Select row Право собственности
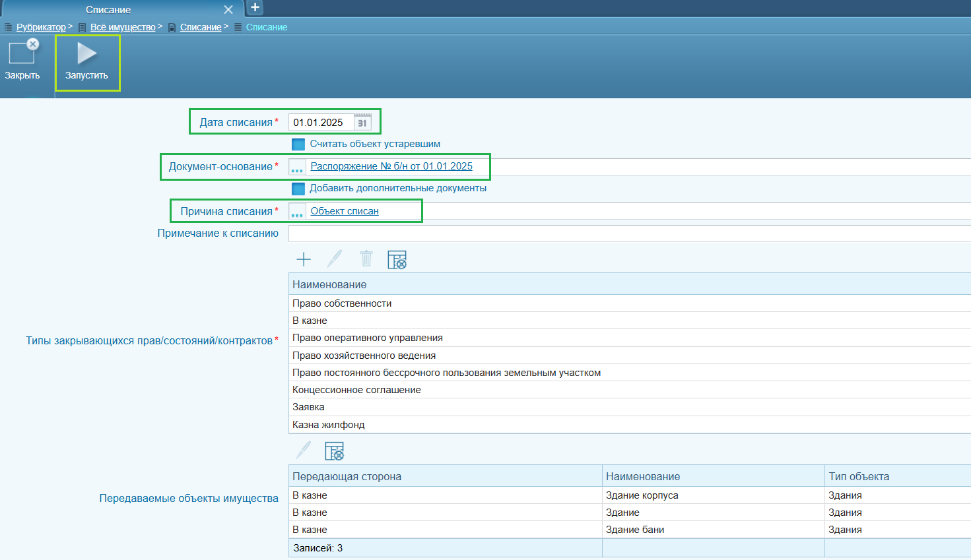The width and height of the screenshot is (971, 560). coord(630,303)
